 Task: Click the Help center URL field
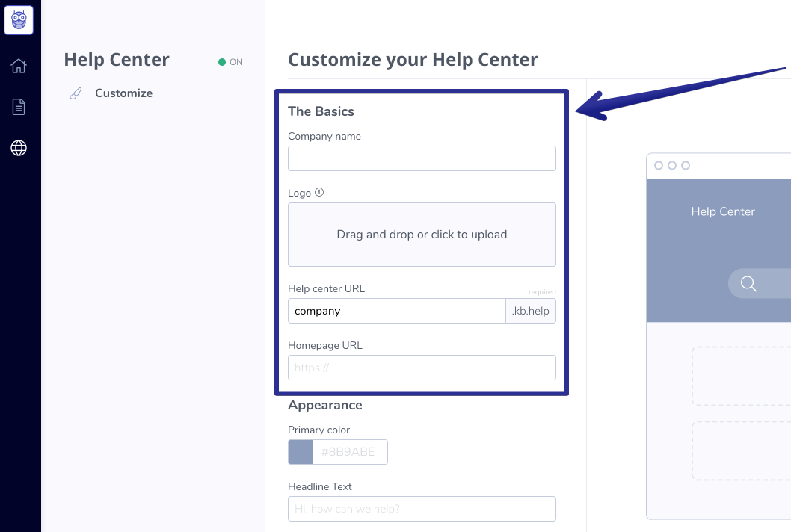tap(396, 311)
